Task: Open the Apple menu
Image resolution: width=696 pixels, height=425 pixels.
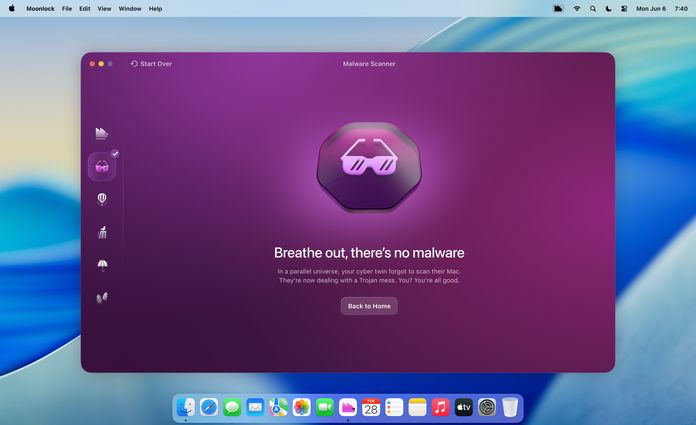Action: point(12,8)
